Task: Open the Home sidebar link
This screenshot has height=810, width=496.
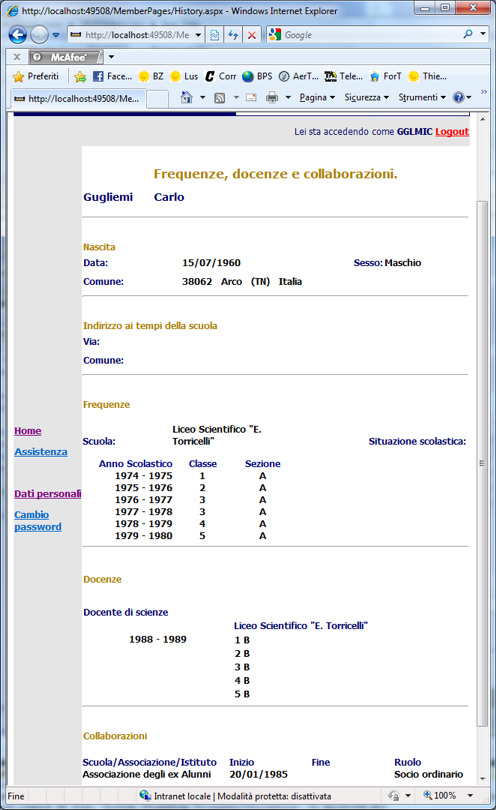Action: [28, 431]
